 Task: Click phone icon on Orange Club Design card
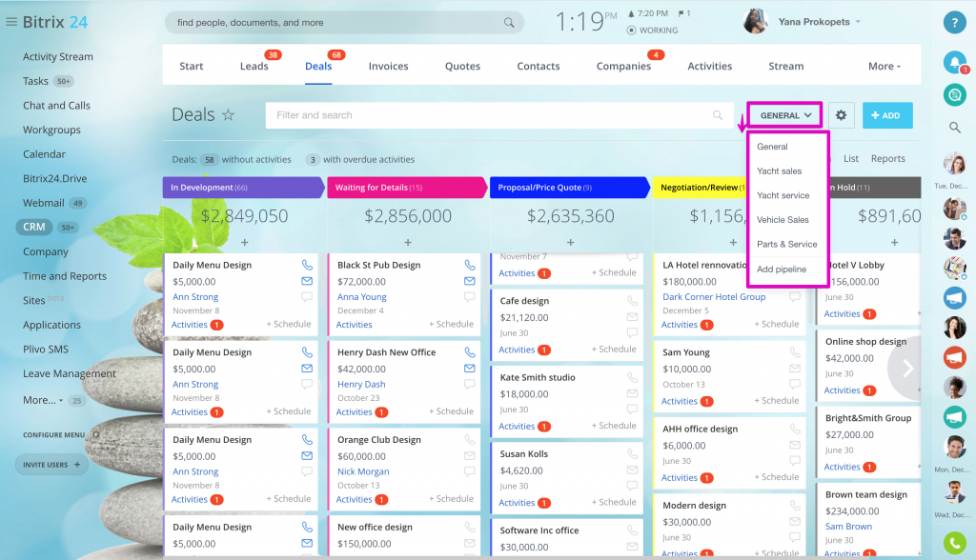pyautogui.click(x=470, y=439)
